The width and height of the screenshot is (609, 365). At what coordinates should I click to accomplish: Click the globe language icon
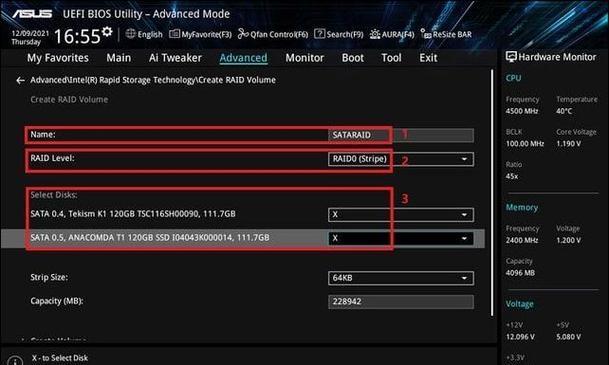click(x=130, y=34)
